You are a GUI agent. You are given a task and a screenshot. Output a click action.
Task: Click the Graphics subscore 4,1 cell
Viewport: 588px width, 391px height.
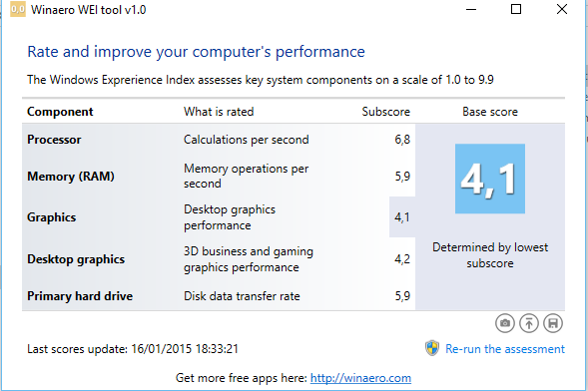click(x=402, y=216)
